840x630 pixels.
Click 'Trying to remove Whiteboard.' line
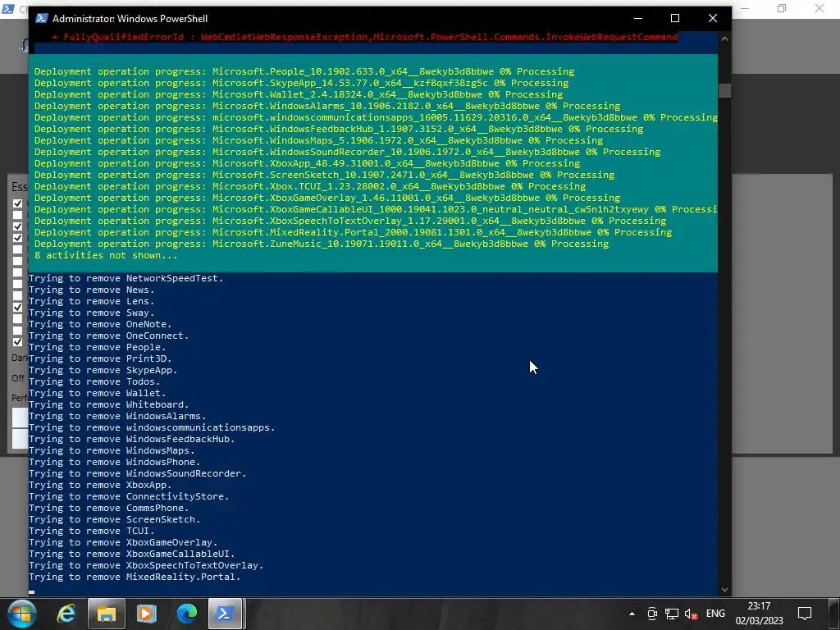[109, 405]
